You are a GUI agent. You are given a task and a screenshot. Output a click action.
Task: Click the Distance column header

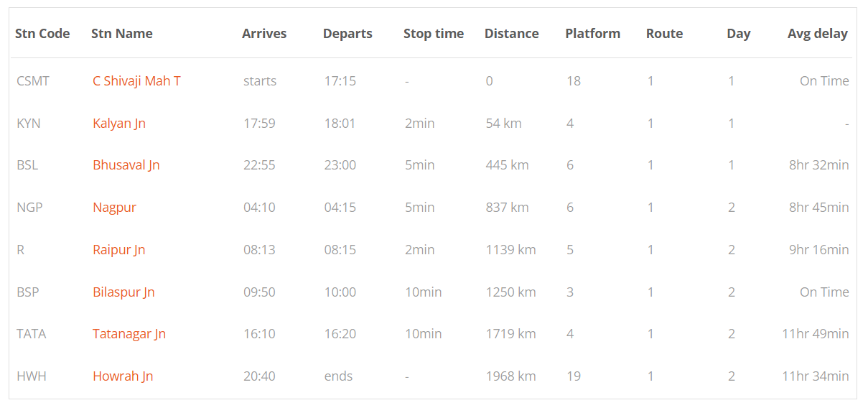512,34
